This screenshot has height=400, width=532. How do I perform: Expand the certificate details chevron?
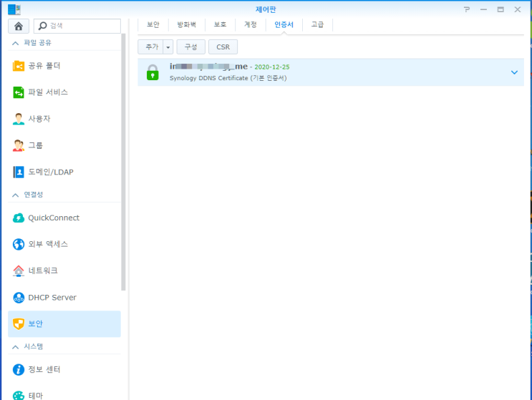click(x=514, y=72)
